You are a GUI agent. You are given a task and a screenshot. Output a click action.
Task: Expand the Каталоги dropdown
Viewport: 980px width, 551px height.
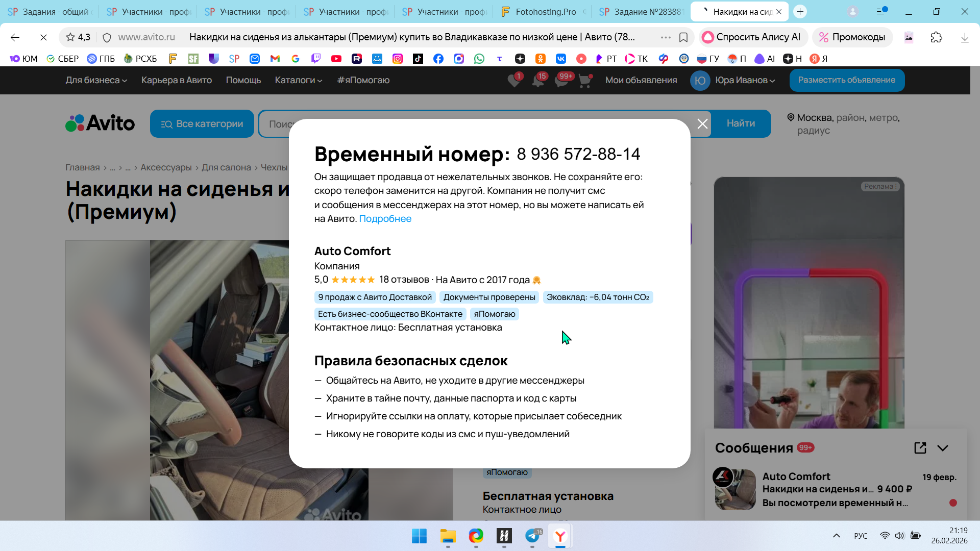click(x=298, y=80)
